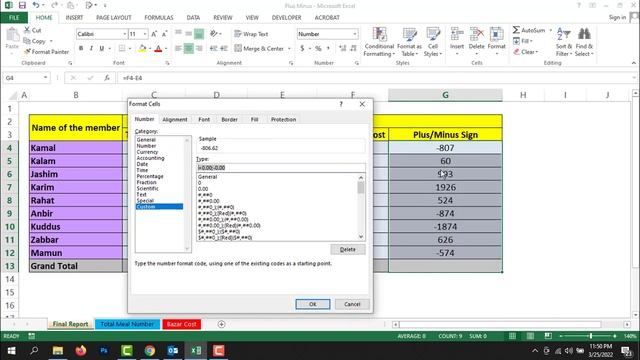The image size is (640, 360).
Task: Select Currency in the Category list
Action: (147, 152)
